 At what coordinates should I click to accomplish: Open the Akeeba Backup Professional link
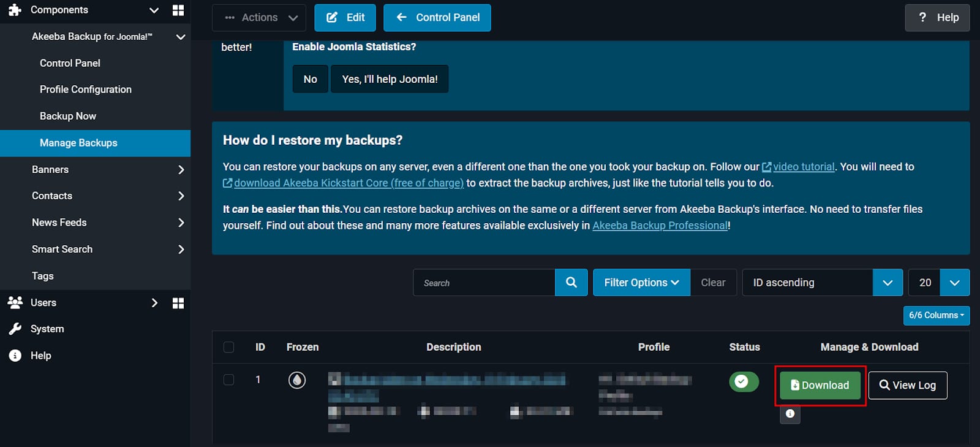(660, 226)
